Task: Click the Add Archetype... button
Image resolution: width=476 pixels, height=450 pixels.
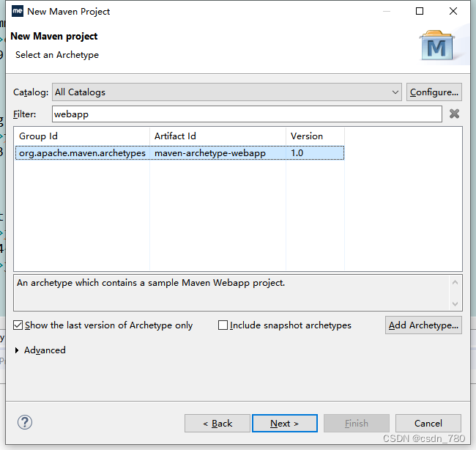Action: (x=423, y=325)
